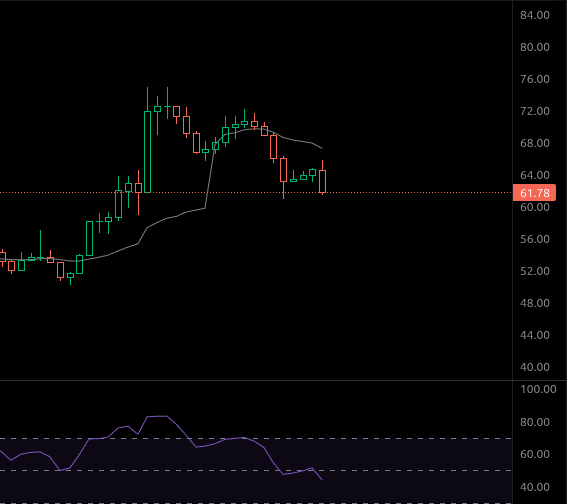The image size is (567, 504).
Task: Click the 100.00 label on RSI axis
Action: tap(538, 389)
